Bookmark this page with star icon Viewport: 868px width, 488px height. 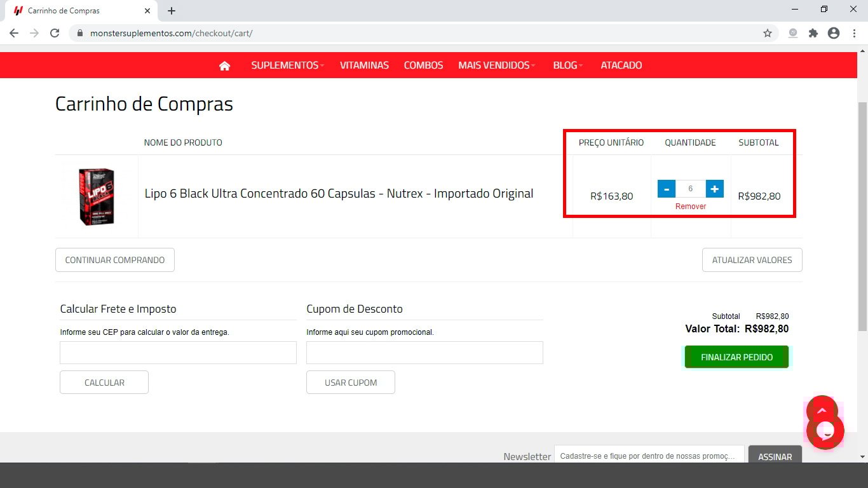pyautogui.click(x=768, y=33)
